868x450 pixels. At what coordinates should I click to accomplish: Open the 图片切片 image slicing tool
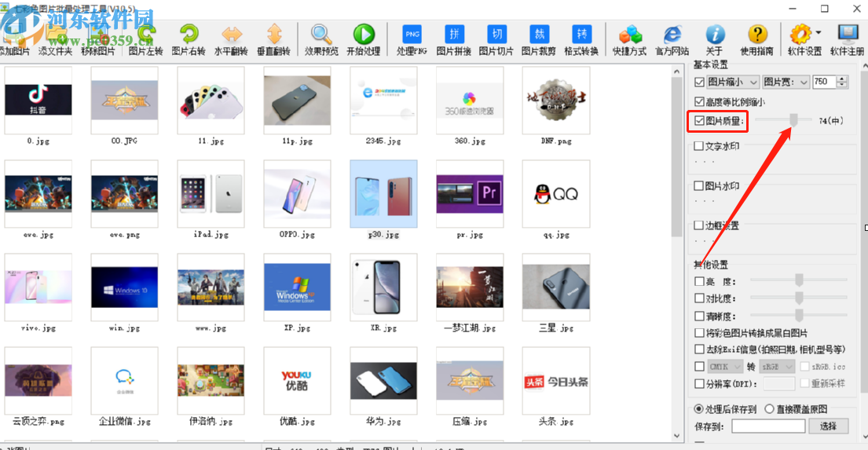[496, 40]
